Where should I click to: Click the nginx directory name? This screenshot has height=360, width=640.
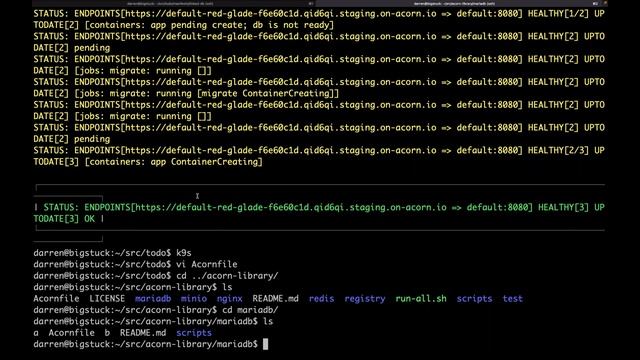pos(229,298)
